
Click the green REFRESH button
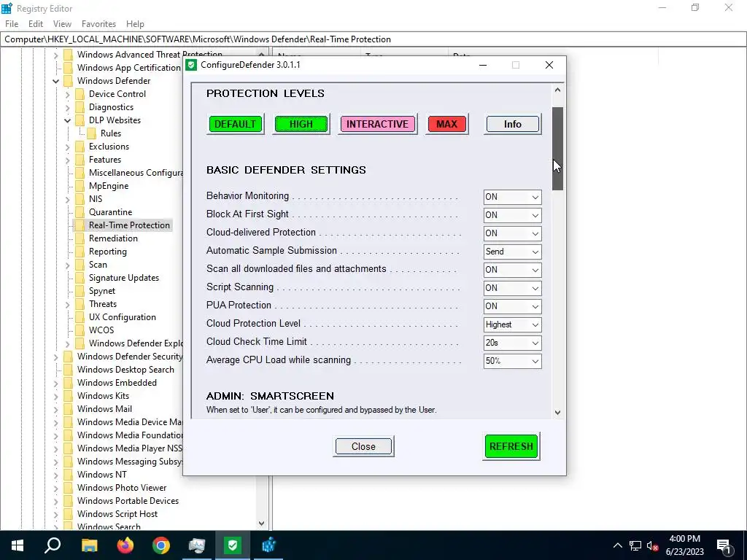click(511, 446)
